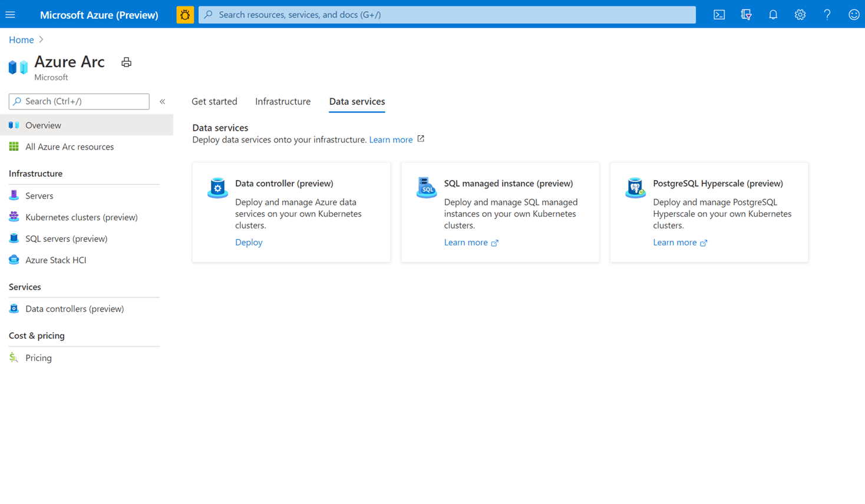
Task: Switch to the Infrastructure tab
Action: tap(282, 101)
